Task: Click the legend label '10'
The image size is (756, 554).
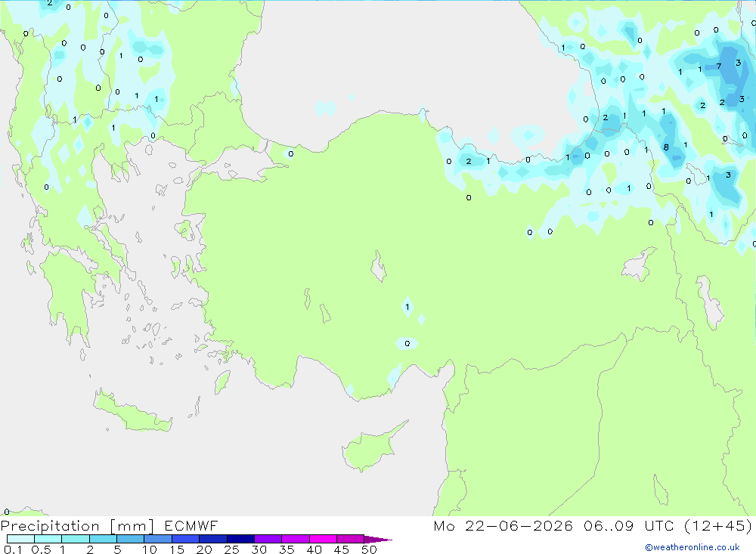Action: pyautogui.click(x=150, y=549)
